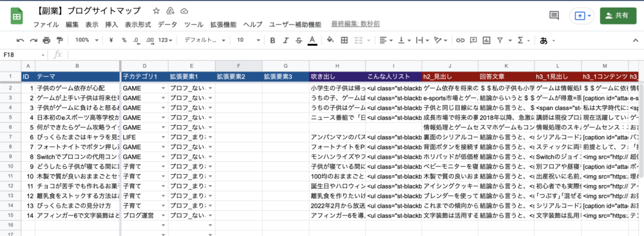Click the 最終編集: 数秒前 link

[355, 25]
